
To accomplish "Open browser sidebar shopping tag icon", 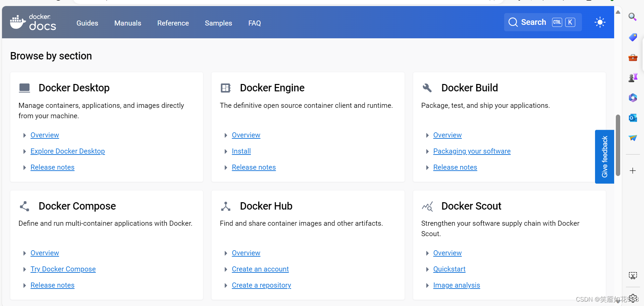I will pyautogui.click(x=633, y=37).
